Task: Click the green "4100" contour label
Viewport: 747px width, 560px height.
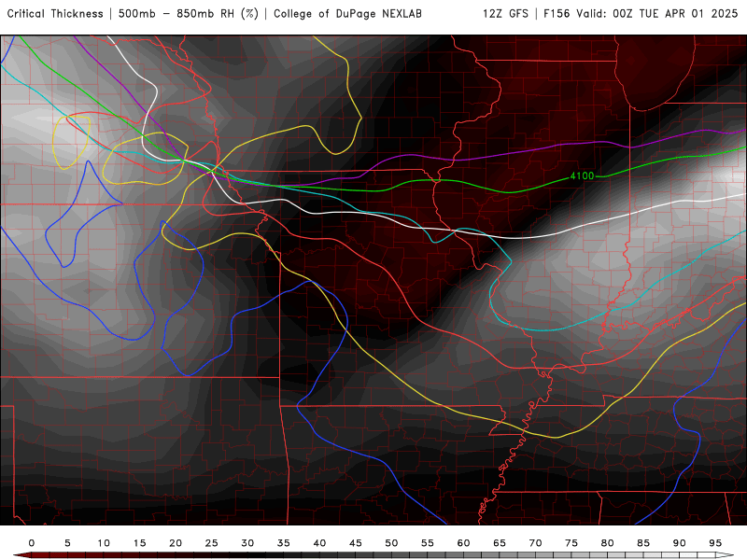Action: click(582, 176)
